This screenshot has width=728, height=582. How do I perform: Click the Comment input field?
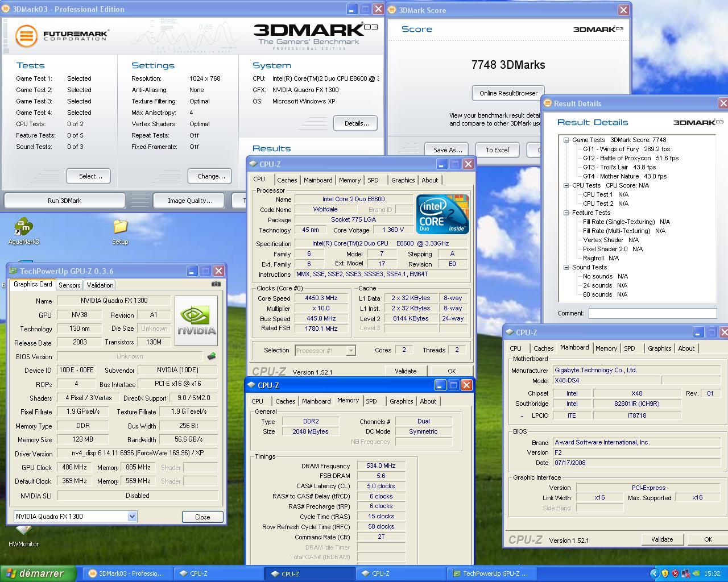(x=652, y=314)
